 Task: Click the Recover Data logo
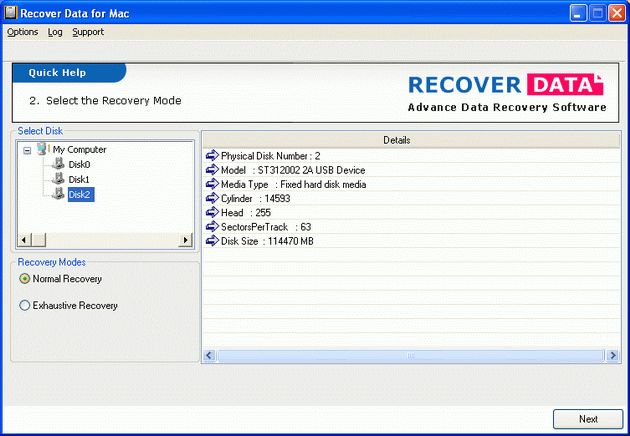(x=506, y=93)
